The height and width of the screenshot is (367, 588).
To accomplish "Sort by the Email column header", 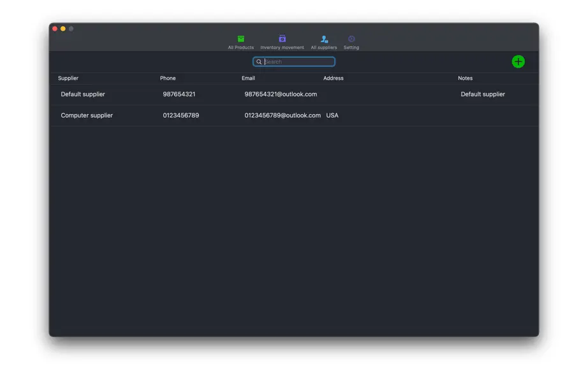I will tap(248, 78).
